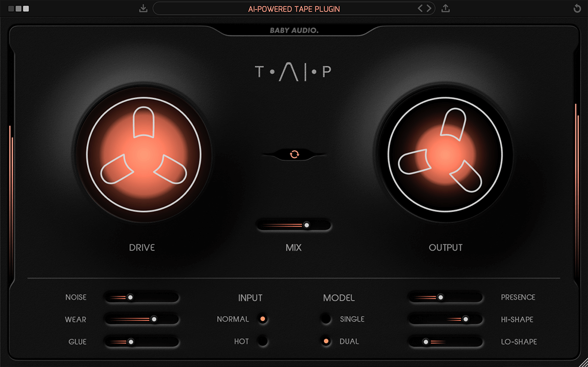Click the download preset icon
This screenshot has width=588, height=367.
[143, 8]
